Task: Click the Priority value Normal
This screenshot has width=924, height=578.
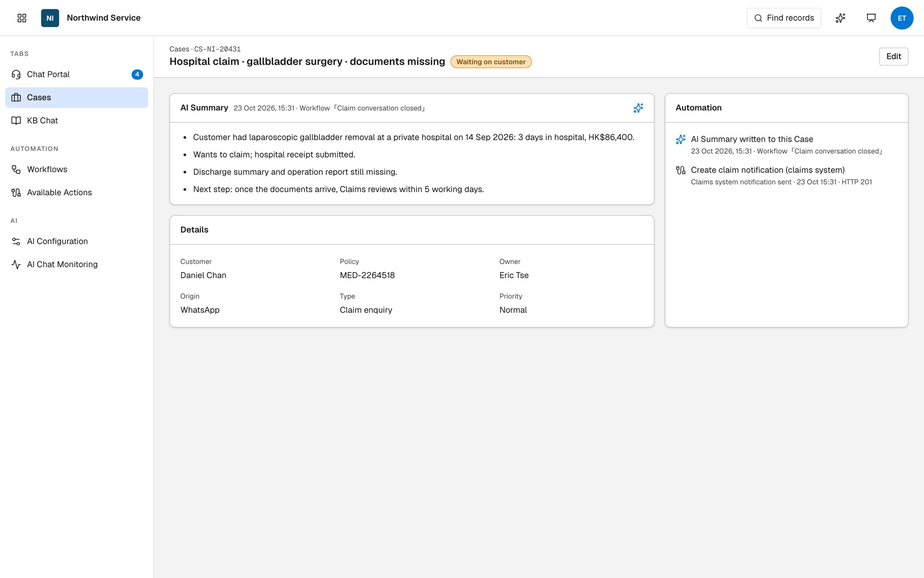Action: [513, 310]
